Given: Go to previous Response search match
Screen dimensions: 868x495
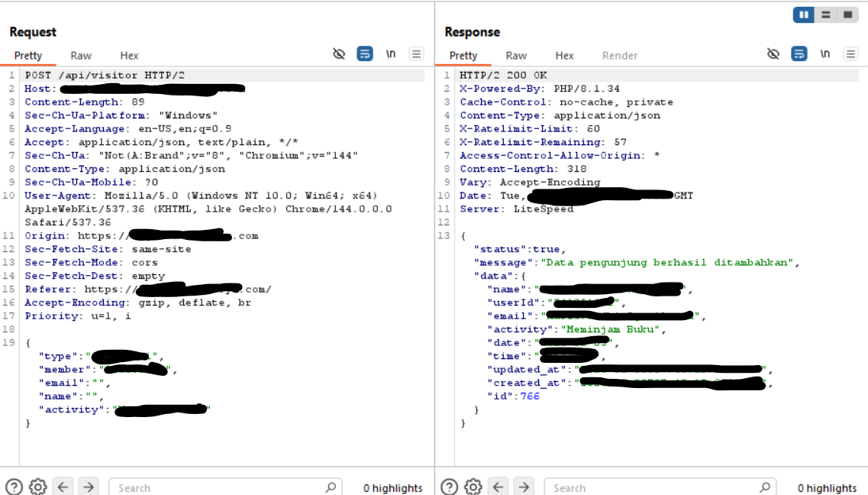Looking at the screenshot, I should click(499, 487).
